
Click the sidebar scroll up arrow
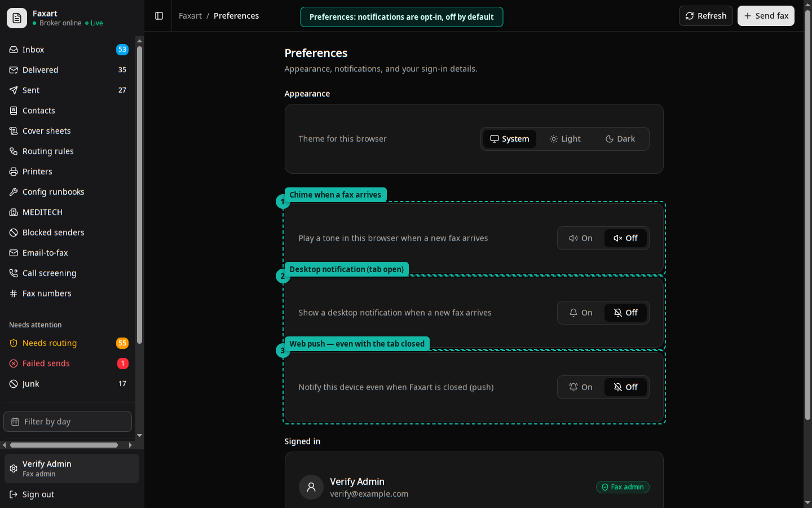coord(139,41)
